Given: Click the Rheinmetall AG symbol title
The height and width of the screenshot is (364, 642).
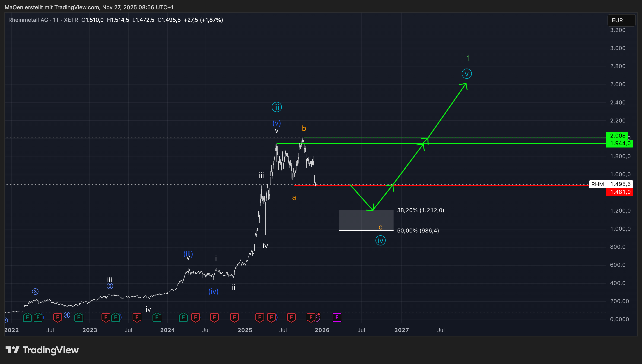Looking at the screenshot, I should click(x=28, y=20).
